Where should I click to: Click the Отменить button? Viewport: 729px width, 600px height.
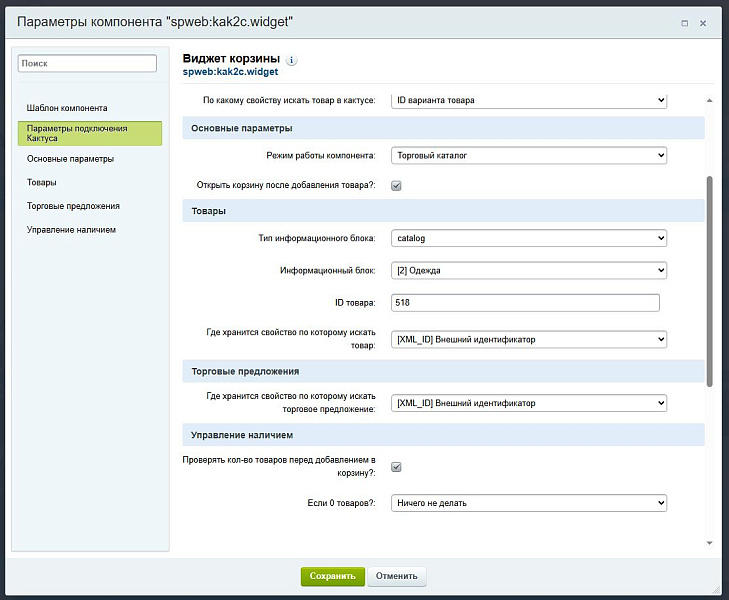397,576
